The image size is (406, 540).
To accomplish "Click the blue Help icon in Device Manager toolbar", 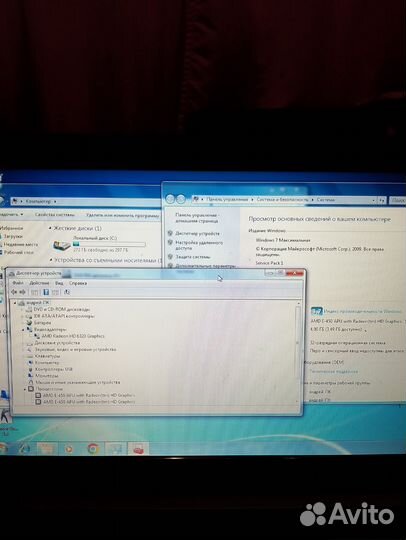I will coord(46,292).
